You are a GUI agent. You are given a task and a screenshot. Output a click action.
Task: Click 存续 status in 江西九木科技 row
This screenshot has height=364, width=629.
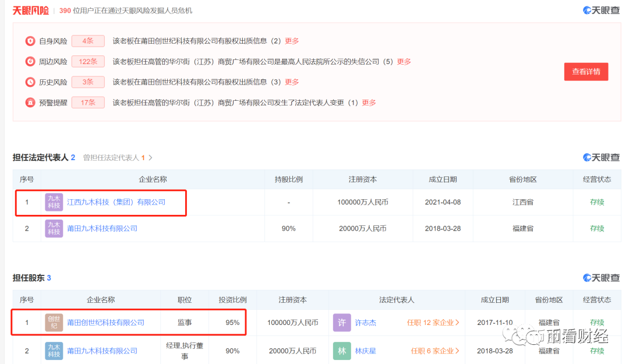597,202
